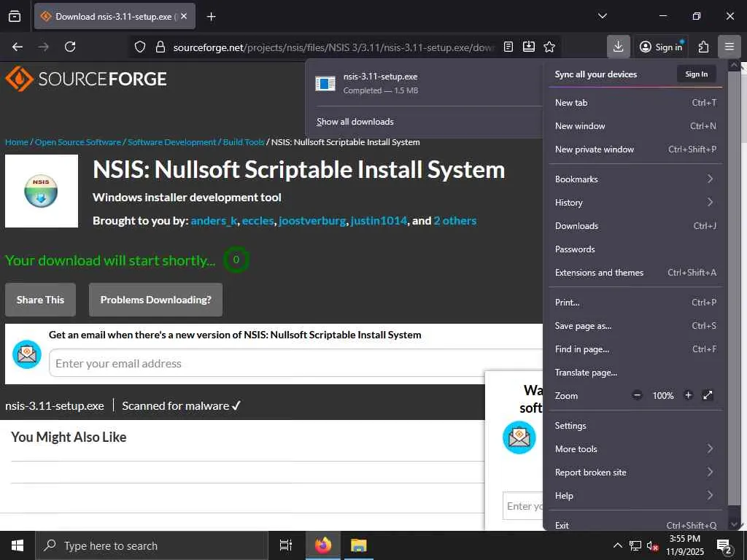747x560 pixels.
Task: List all tabs with the chevron button
Action: pos(602,16)
